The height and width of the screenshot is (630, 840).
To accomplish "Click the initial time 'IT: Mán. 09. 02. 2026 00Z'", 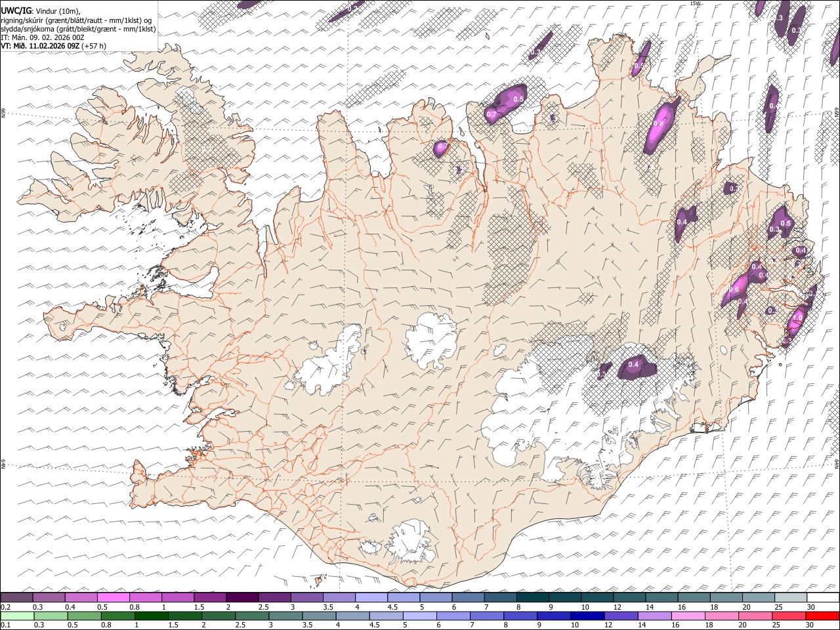I will pos(43,37).
